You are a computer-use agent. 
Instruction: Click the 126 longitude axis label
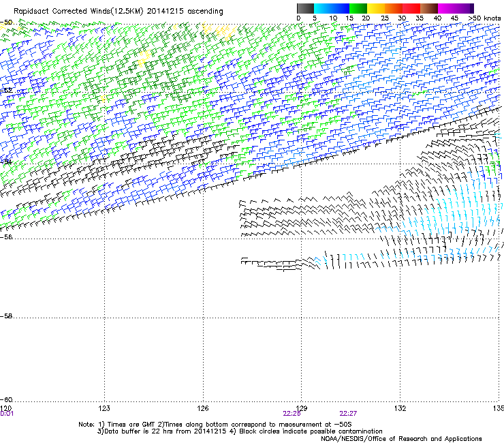point(203,408)
